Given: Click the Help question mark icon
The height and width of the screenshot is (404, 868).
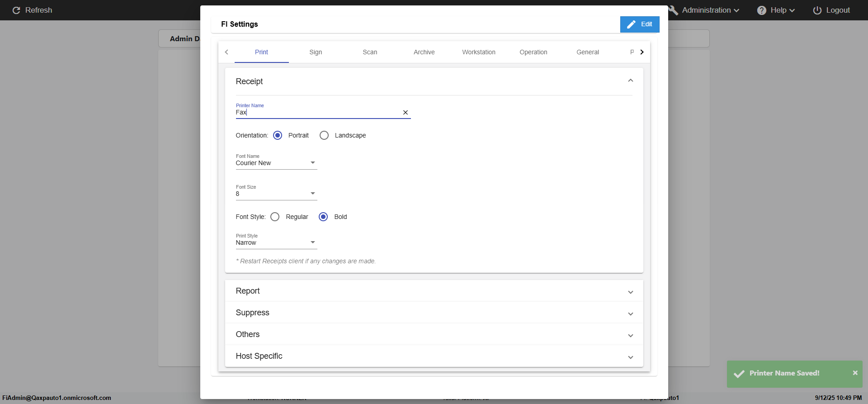Looking at the screenshot, I should pos(762,10).
